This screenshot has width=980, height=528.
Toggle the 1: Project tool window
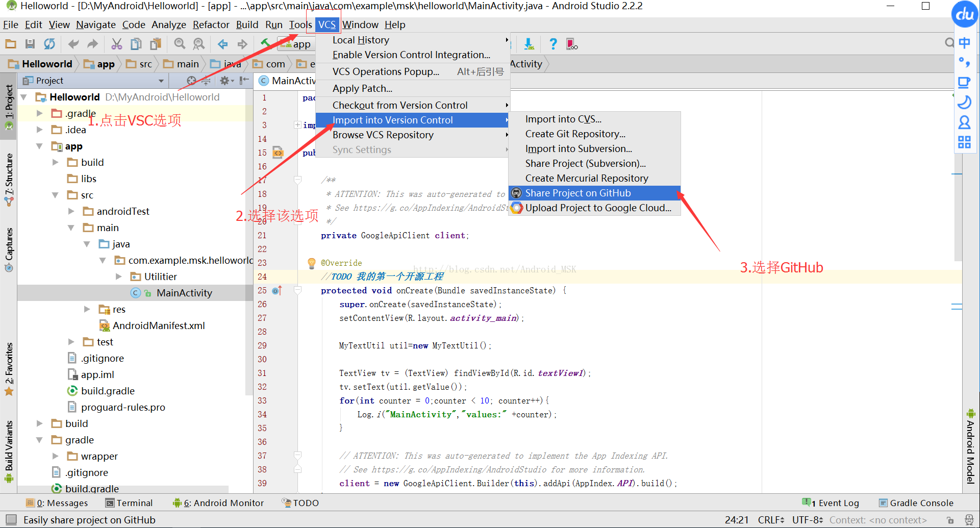(9, 107)
